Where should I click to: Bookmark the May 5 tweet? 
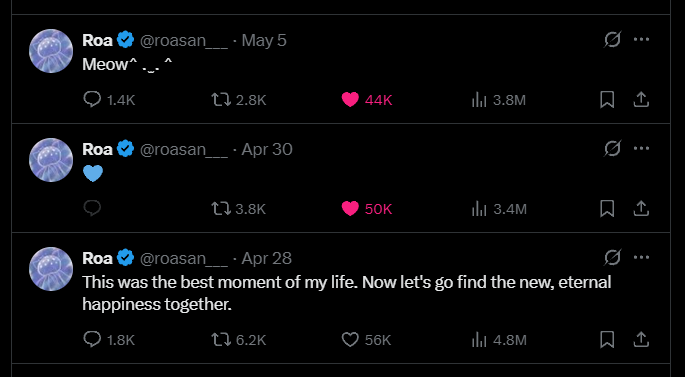point(607,100)
